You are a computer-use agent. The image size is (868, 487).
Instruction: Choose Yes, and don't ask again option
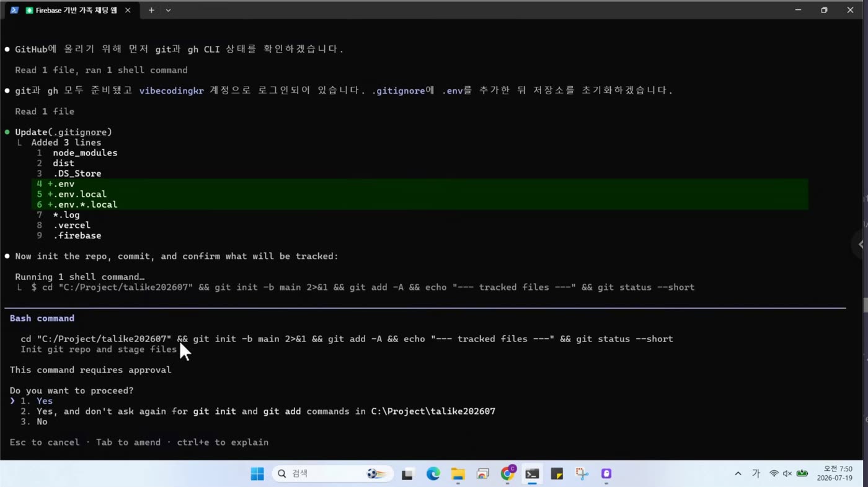point(258,411)
